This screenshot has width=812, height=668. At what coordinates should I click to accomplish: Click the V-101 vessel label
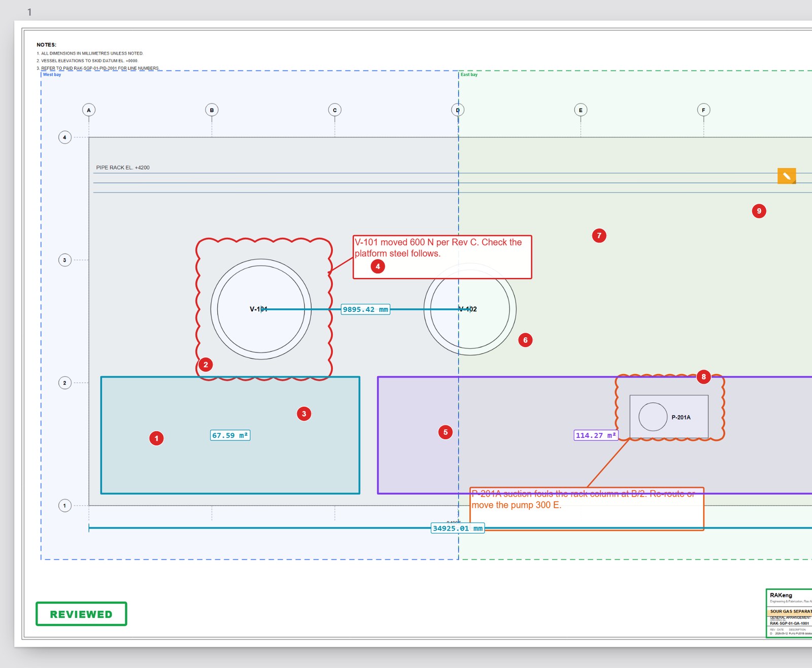click(x=258, y=309)
